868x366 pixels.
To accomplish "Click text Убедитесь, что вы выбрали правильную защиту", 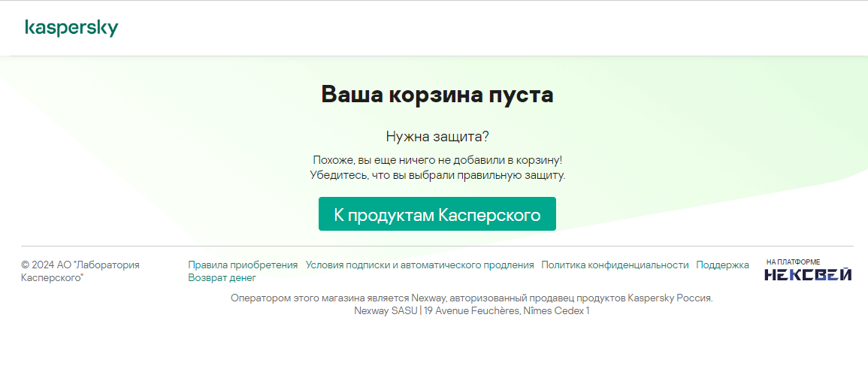I will pos(437,176).
